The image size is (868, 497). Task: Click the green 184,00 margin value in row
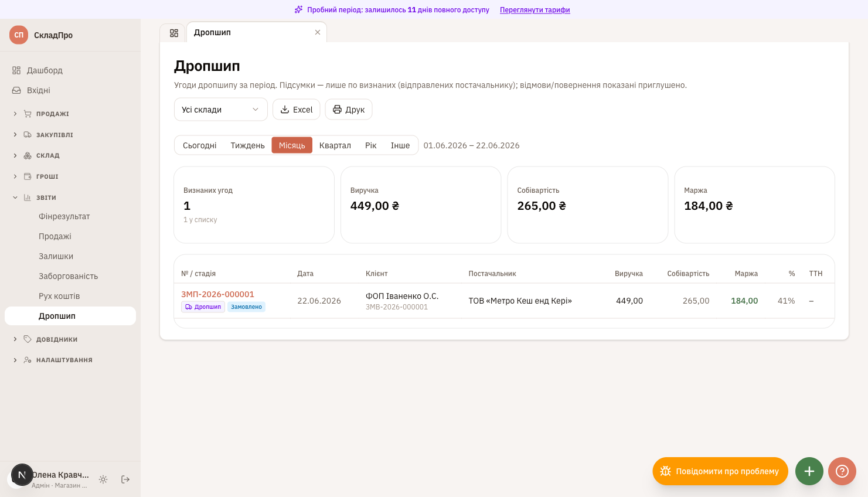pos(744,301)
